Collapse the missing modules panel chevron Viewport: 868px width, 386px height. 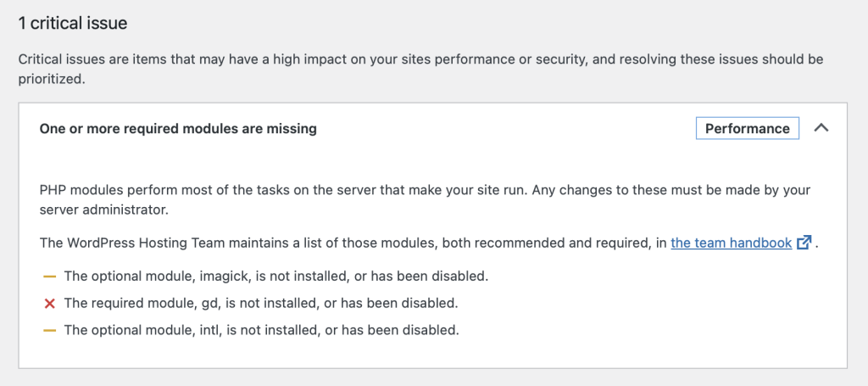[x=821, y=128]
